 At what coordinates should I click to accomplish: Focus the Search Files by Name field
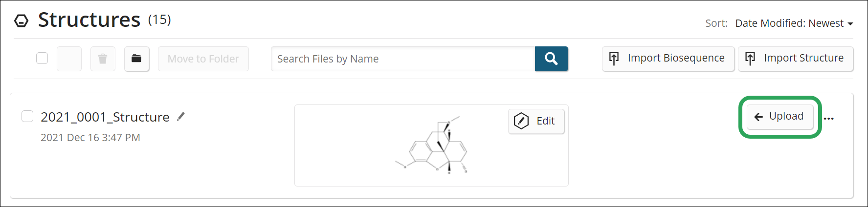point(403,59)
